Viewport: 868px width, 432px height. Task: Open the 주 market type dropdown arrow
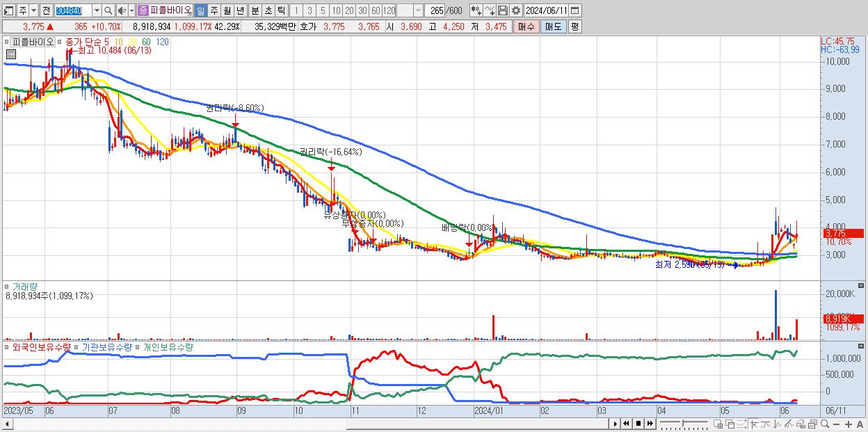(x=34, y=10)
